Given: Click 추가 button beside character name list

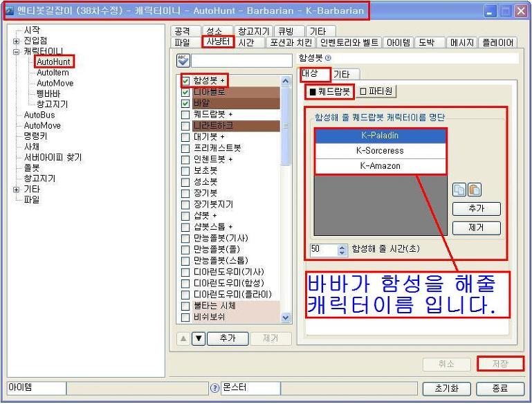Looking at the screenshot, I should [x=477, y=209].
